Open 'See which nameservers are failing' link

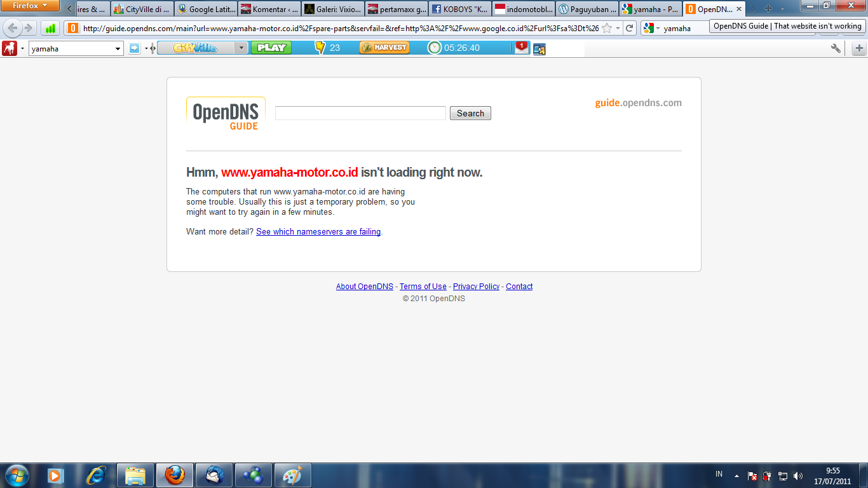318,232
